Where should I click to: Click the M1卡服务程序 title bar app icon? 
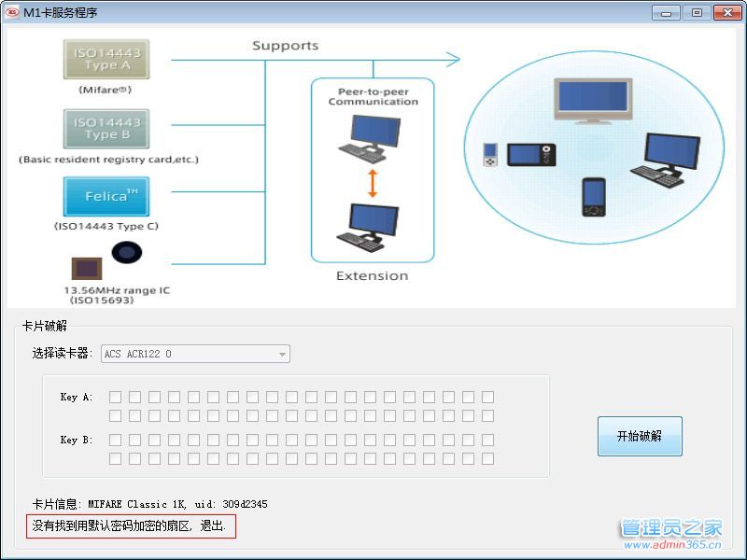click(11, 11)
